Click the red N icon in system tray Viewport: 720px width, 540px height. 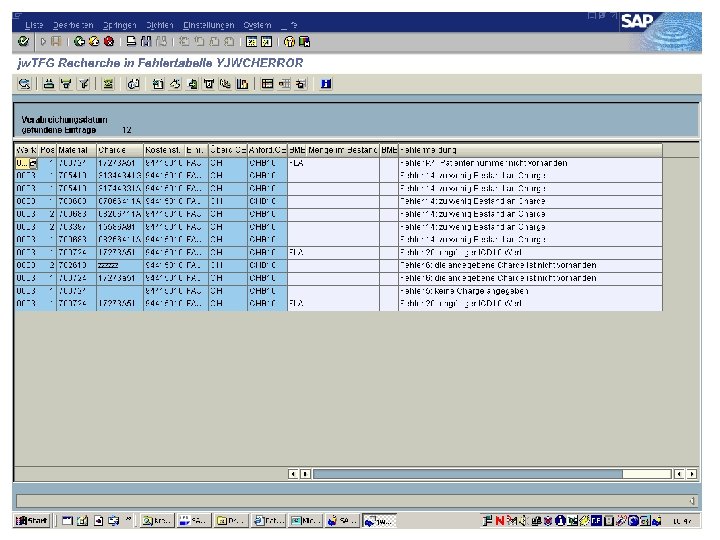coord(500,521)
